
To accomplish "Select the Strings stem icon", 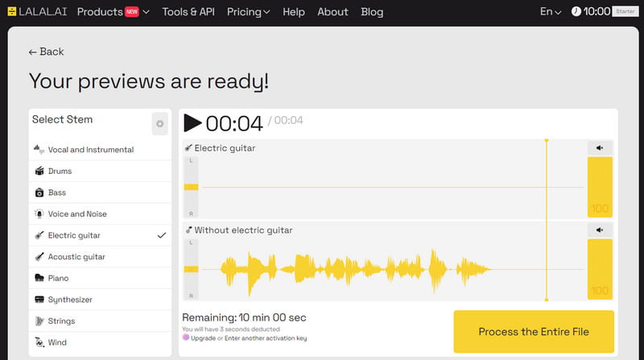I will click(39, 321).
